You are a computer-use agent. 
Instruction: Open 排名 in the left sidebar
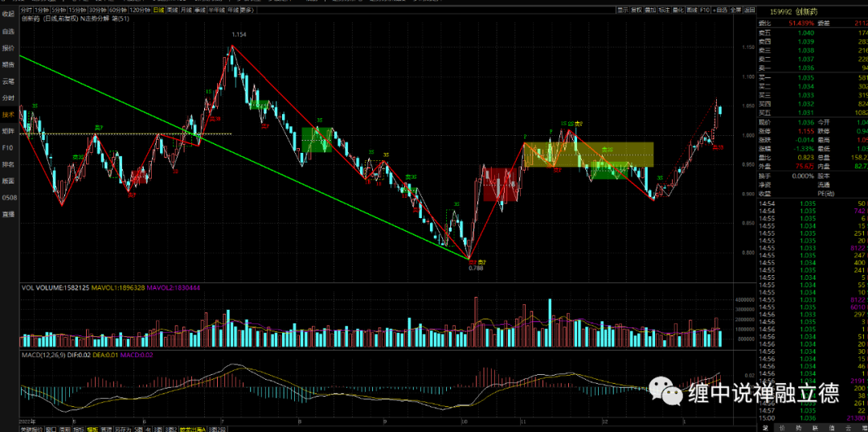click(x=8, y=164)
